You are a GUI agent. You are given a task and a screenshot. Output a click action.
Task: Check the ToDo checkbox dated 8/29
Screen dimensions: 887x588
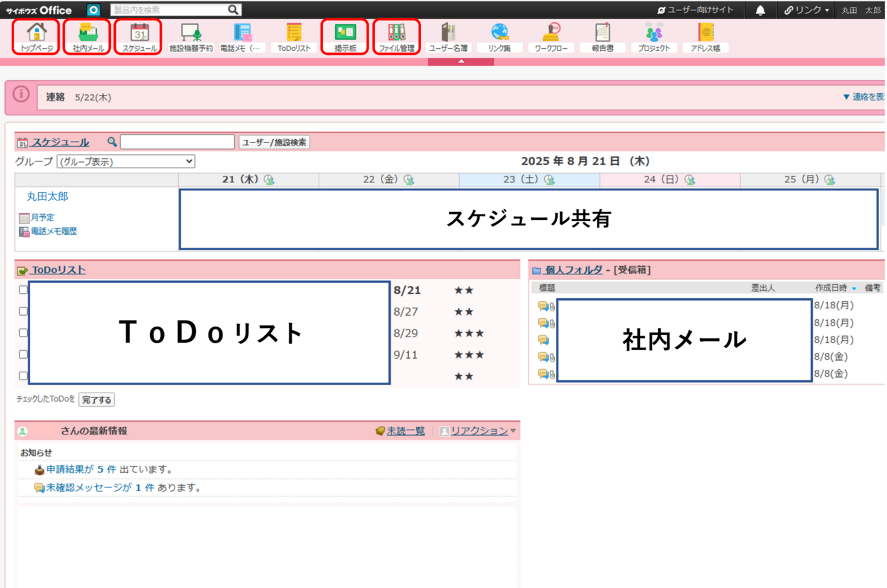[x=23, y=333]
